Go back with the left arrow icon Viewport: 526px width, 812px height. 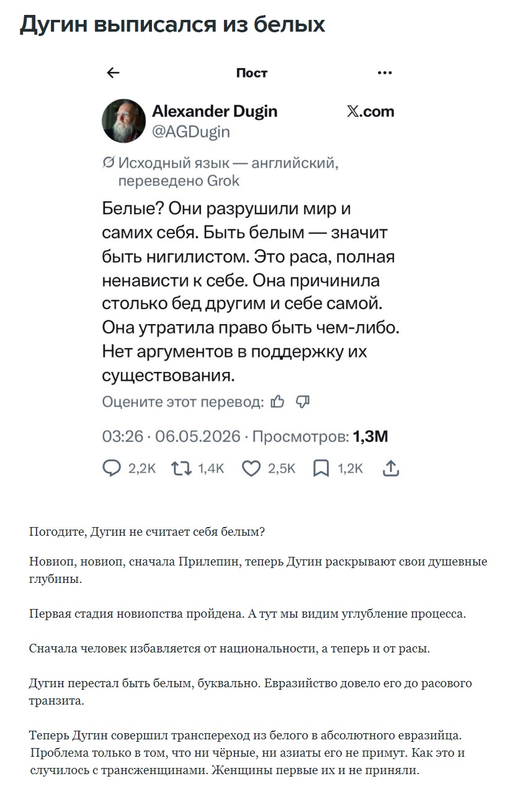[113, 73]
